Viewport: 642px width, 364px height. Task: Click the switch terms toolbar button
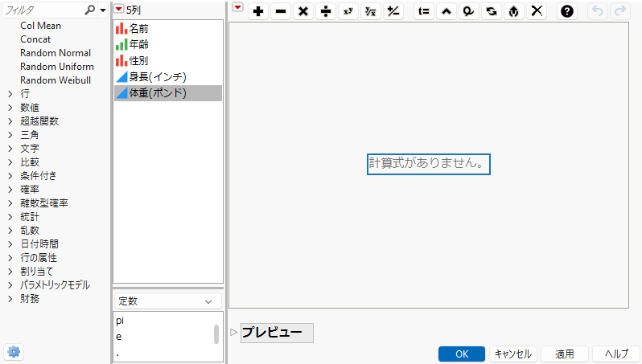(492, 11)
